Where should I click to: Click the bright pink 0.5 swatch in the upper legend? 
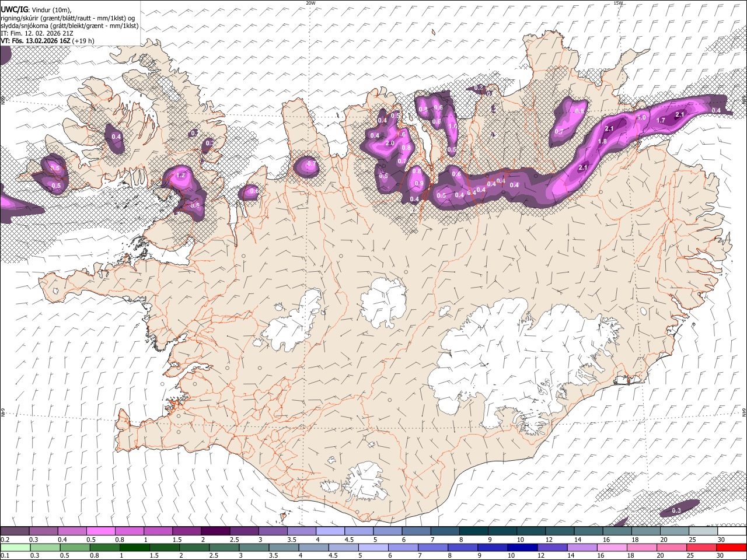100,531
